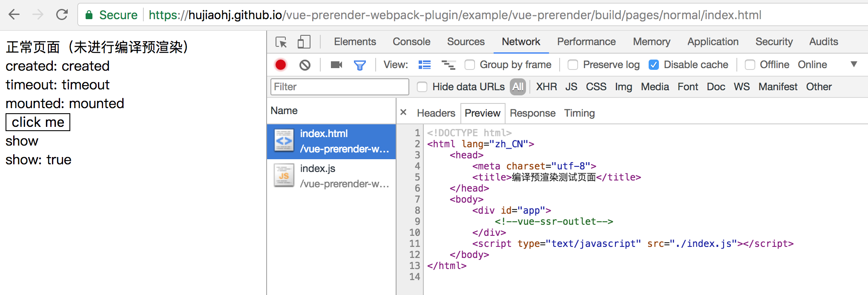Open the Console tab

click(x=411, y=42)
